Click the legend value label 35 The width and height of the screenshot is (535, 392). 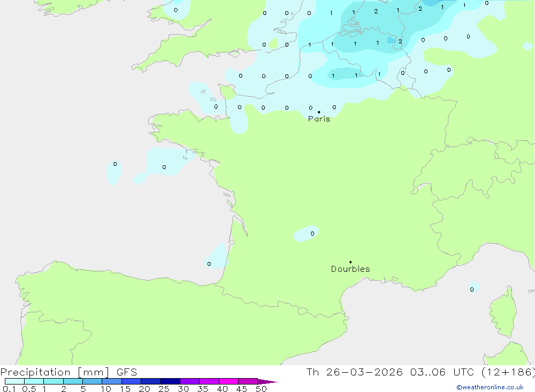203,389
